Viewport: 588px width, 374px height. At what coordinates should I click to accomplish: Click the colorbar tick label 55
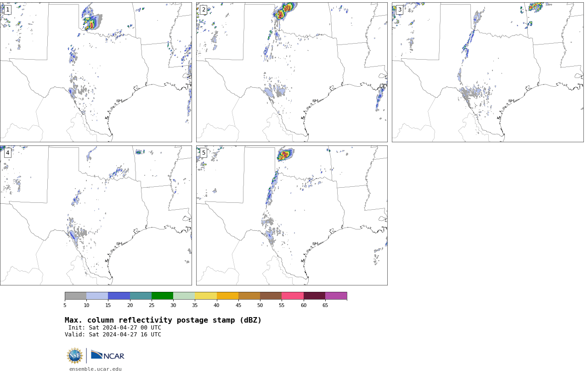tap(282, 306)
